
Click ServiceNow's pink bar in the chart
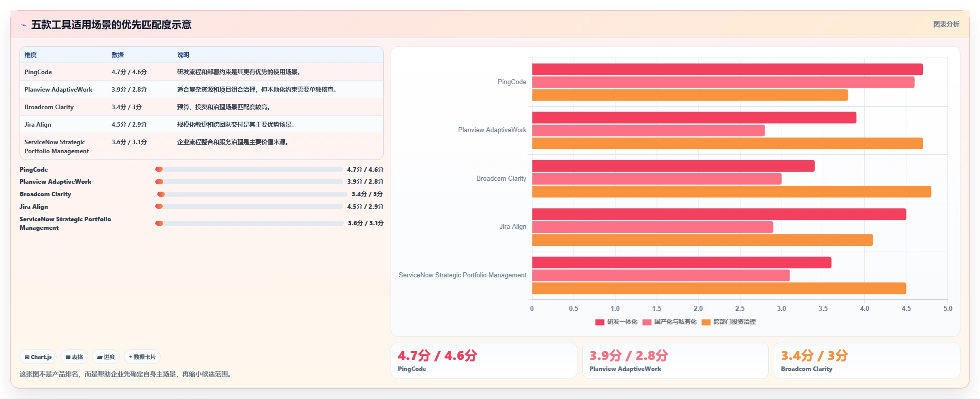coord(661,275)
